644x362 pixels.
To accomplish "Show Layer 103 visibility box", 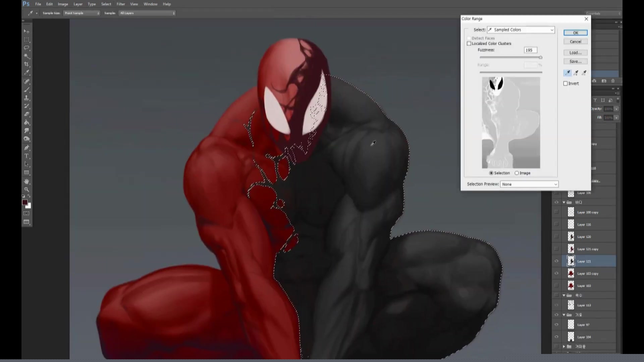I will 556,286.
